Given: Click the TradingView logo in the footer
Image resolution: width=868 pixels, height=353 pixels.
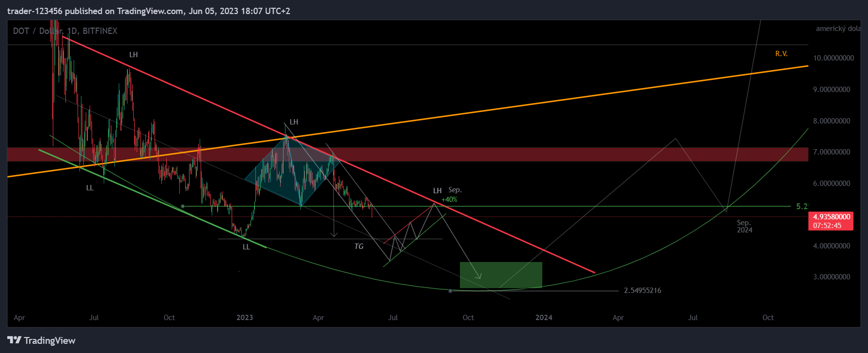Looking at the screenshot, I should tap(42, 340).
